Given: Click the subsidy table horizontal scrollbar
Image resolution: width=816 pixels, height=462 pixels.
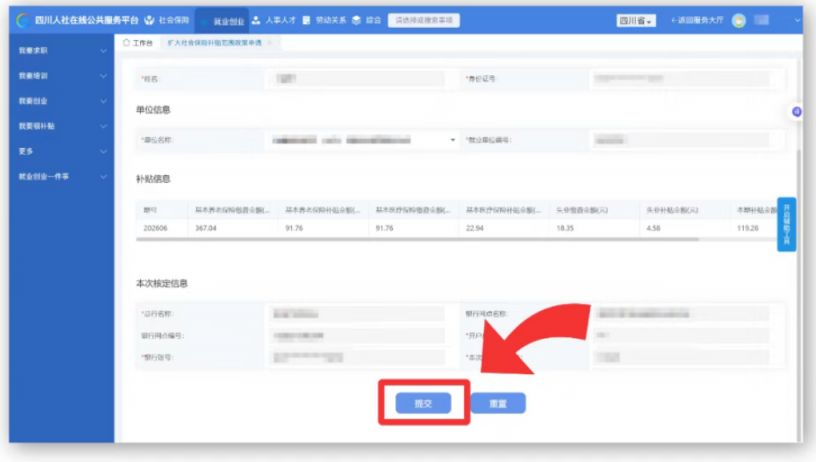Looking at the screenshot, I should [417, 240].
